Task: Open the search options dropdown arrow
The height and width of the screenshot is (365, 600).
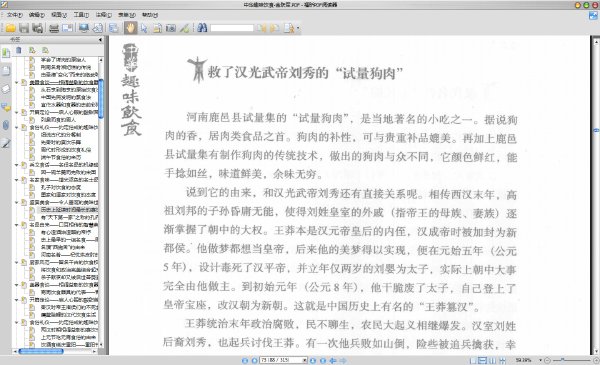Action: click(298, 28)
